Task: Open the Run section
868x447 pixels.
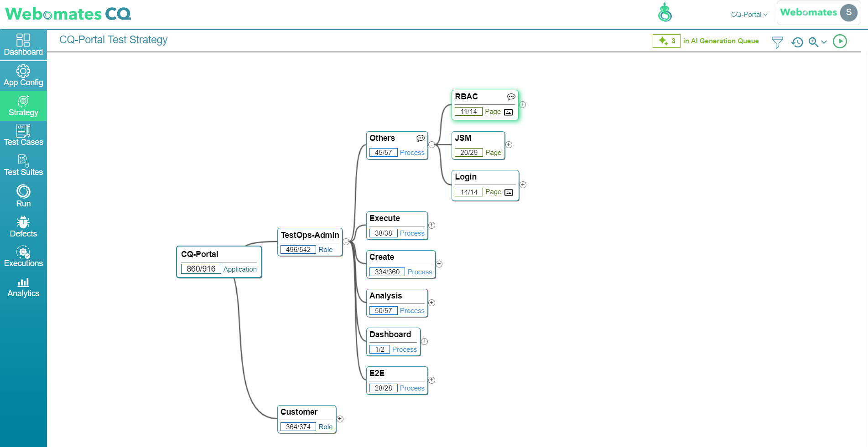Action: (23, 196)
